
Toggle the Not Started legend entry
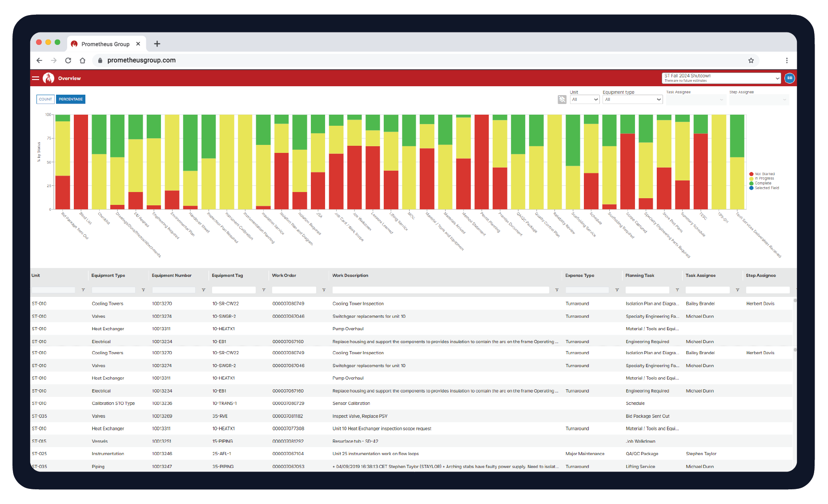[x=762, y=174]
